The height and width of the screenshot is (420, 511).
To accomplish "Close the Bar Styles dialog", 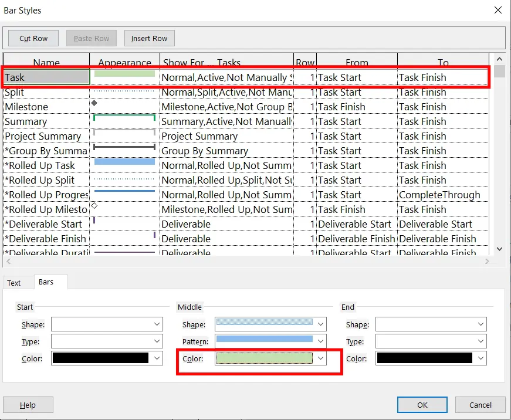I will (x=498, y=10).
